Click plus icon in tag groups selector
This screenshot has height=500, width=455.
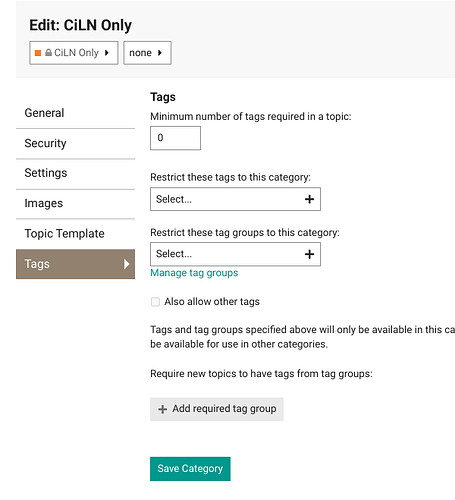(x=309, y=254)
